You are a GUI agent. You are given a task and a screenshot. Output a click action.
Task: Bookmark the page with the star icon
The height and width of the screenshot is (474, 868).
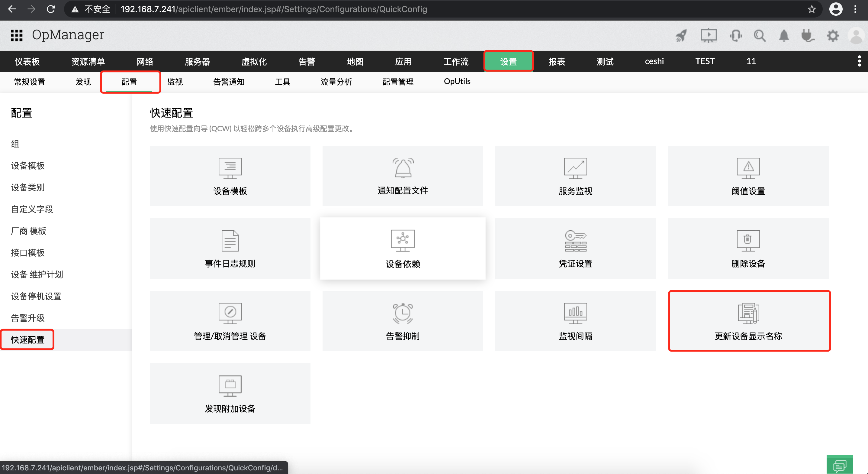(x=812, y=9)
